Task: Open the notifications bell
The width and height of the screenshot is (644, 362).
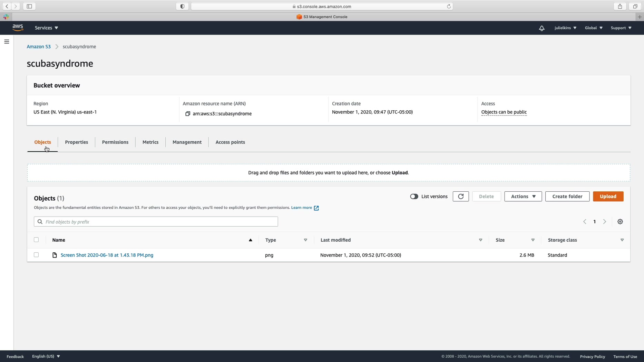Action: point(541,28)
